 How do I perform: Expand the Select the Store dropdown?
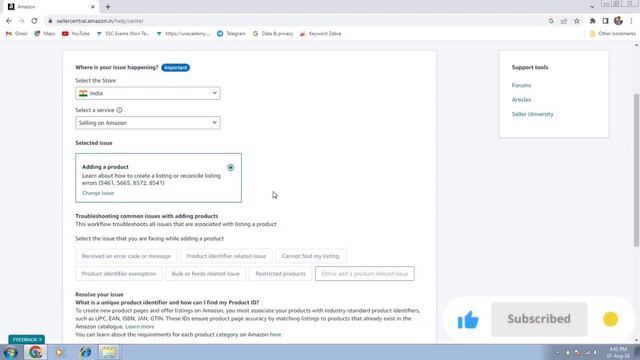point(148,93)
